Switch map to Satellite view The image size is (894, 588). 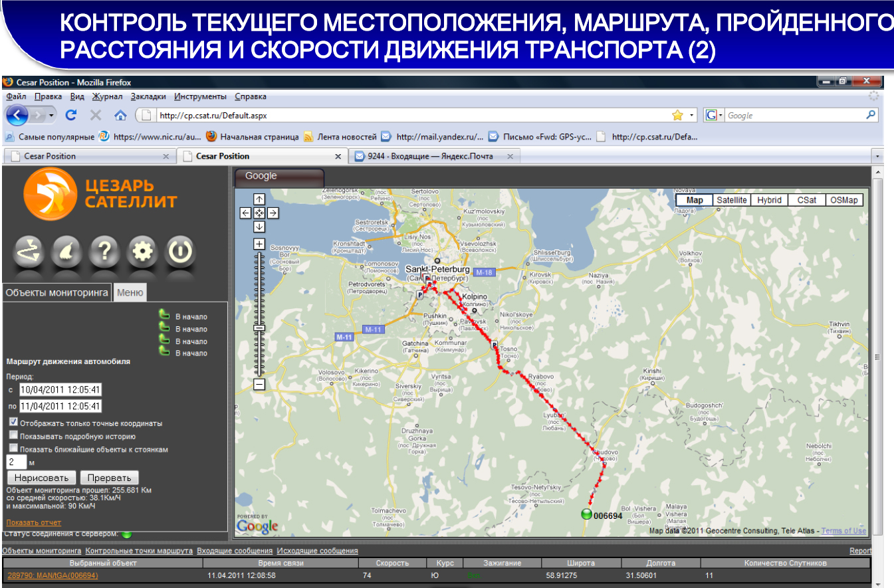pos(731,200)
